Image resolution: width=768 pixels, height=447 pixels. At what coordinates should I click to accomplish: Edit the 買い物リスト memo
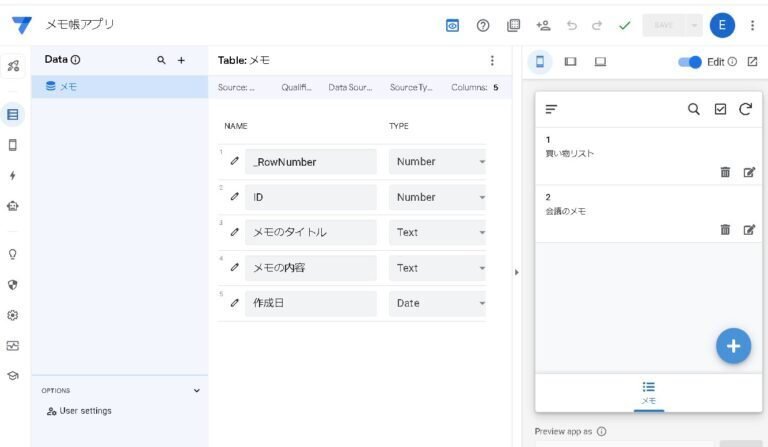[749, 172]
